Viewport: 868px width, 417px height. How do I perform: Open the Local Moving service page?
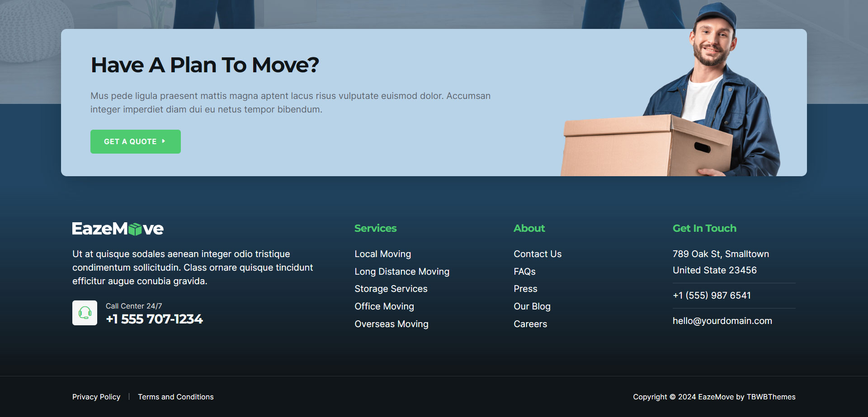pyautogui.click(x=382, y=254)
